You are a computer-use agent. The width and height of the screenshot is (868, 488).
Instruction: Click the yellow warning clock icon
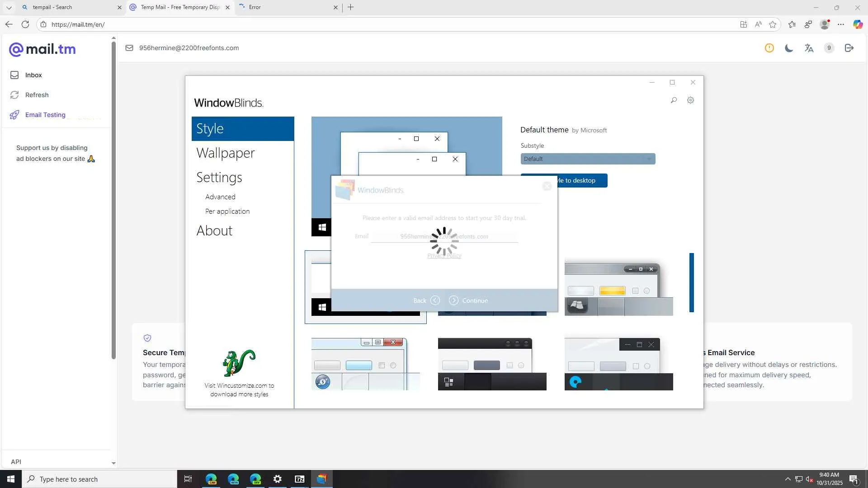click(769, 48)
